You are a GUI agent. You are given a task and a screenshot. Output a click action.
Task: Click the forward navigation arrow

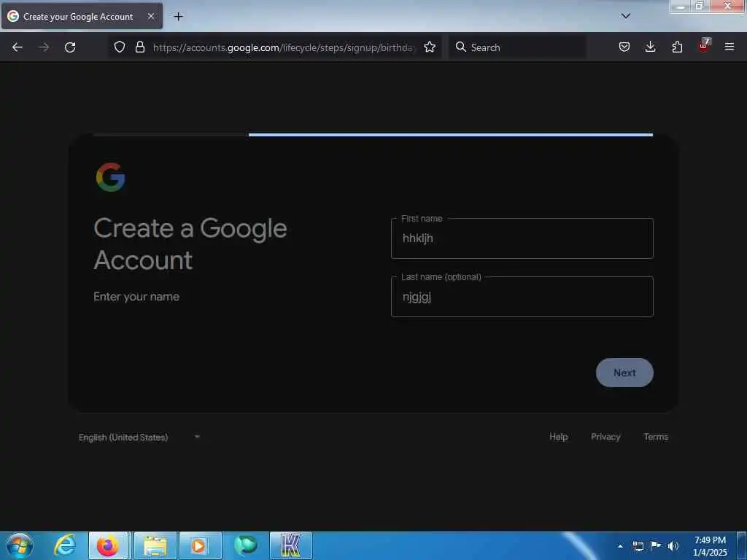[x=44, y=47]
